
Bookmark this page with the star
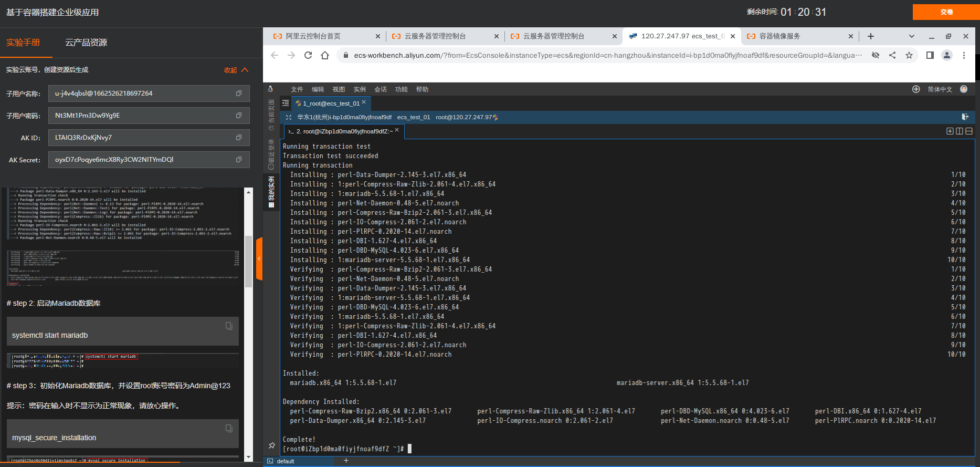[909, 55]
